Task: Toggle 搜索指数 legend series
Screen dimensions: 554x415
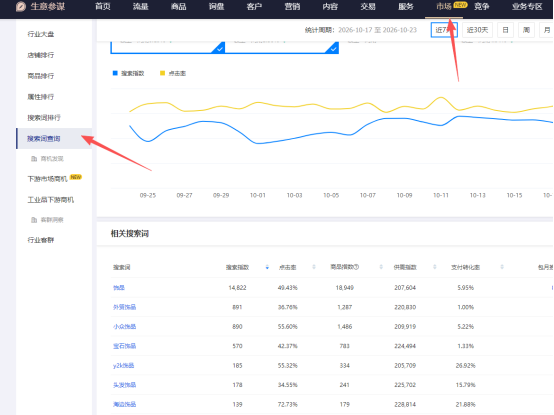Action: click(x=129, y=73)
